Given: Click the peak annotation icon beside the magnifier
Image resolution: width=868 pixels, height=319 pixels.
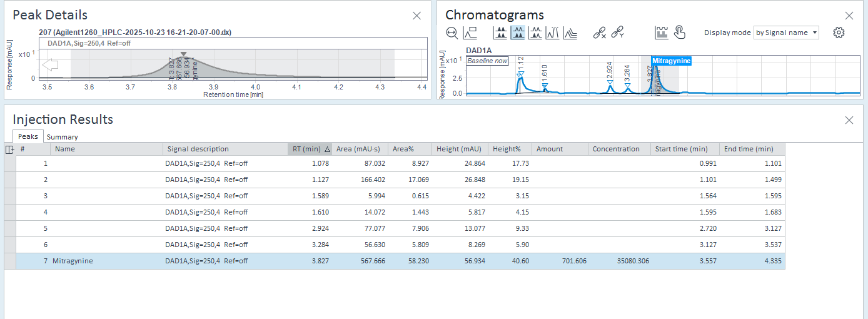Looking at the screenshot, I should point(470,33).
